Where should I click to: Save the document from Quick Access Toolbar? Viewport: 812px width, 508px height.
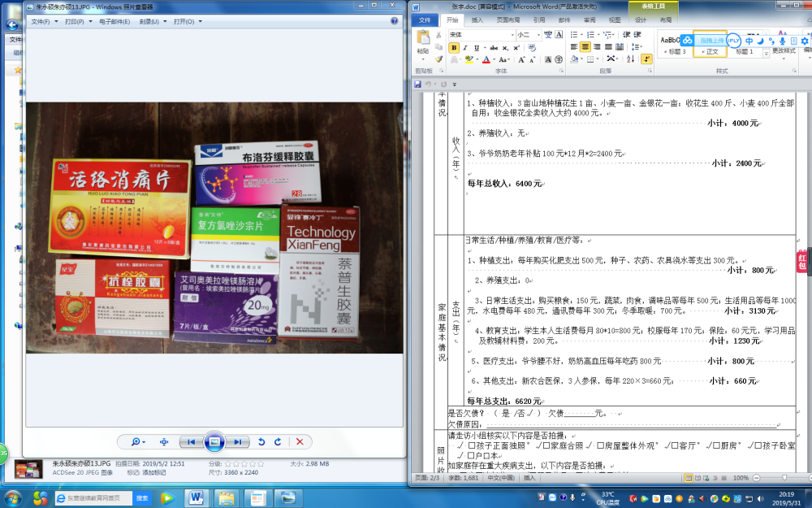[418, 84]
